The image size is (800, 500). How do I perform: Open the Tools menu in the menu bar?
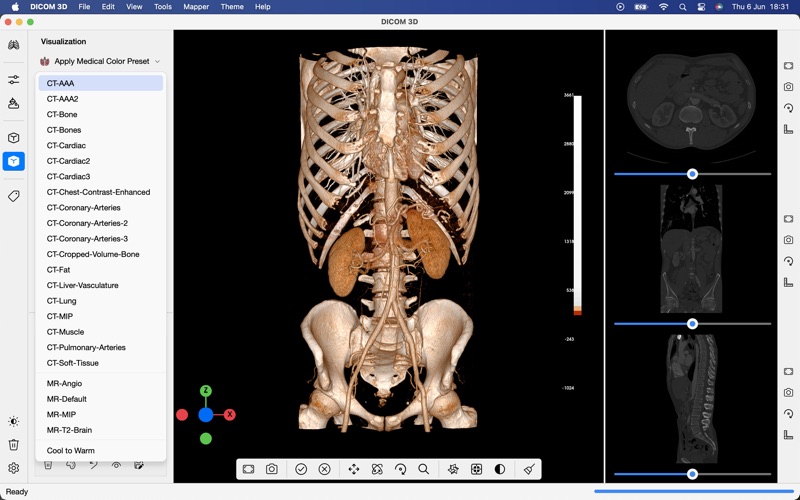[x=163, y=7]
